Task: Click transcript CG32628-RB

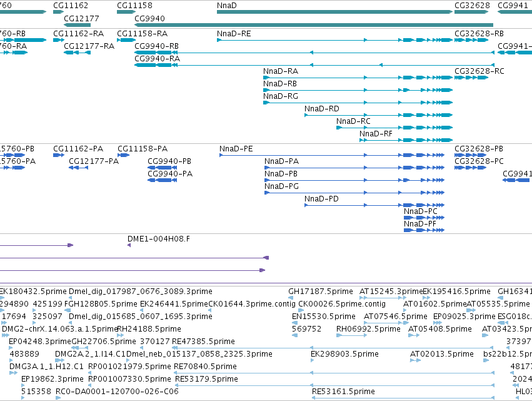Action: click(479, 34)
